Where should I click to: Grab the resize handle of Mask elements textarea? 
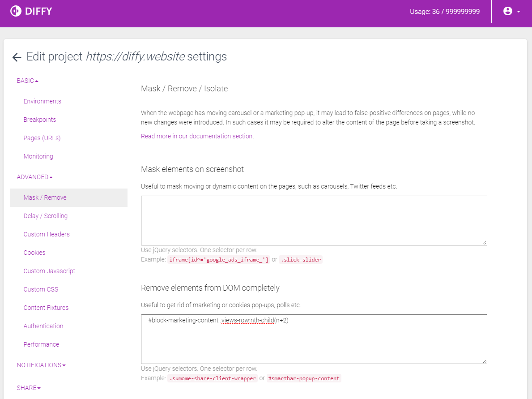tap(485, 242)
